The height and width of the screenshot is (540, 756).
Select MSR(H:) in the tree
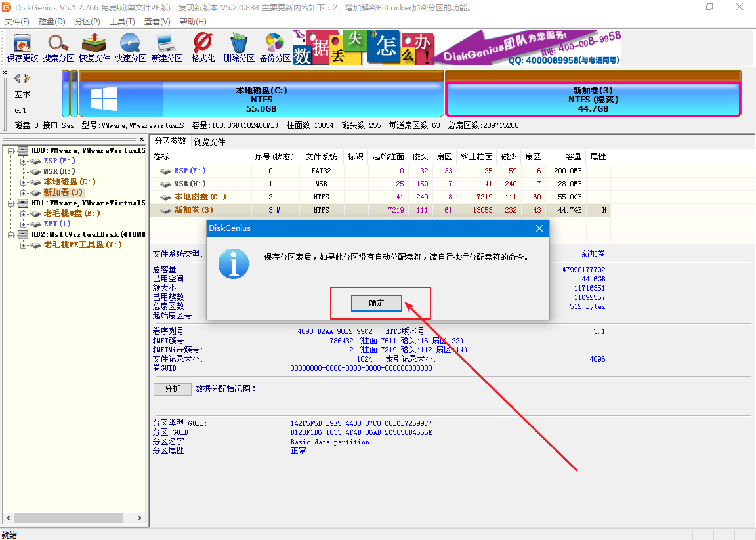[59, 171]
